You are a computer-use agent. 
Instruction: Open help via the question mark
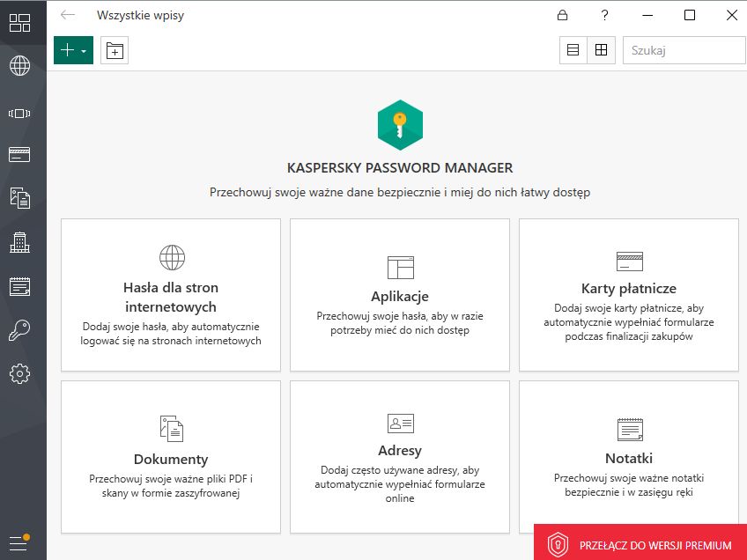pos(604,15)
